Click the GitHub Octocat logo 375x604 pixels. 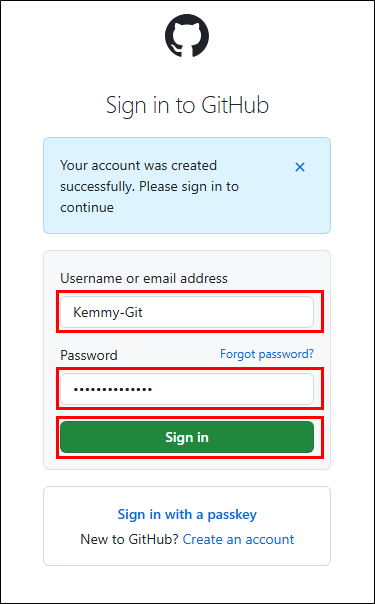tap(187, 36)
